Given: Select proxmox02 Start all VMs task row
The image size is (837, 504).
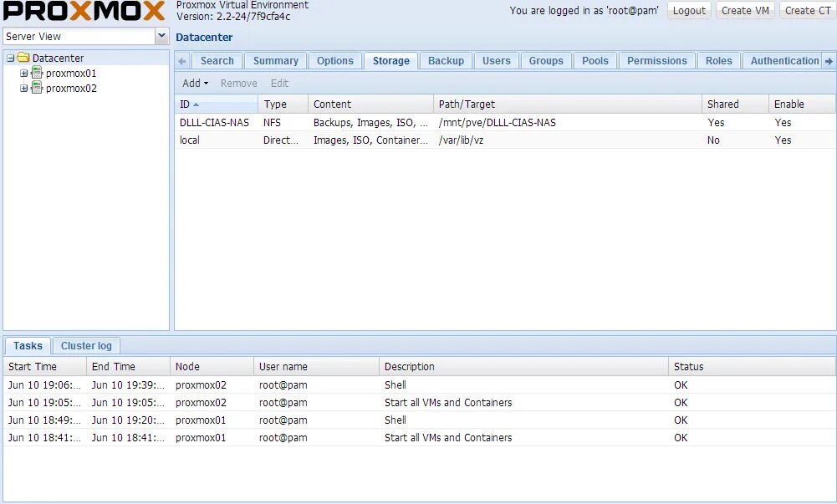Looking at the screenshot, I should (420, 403).
